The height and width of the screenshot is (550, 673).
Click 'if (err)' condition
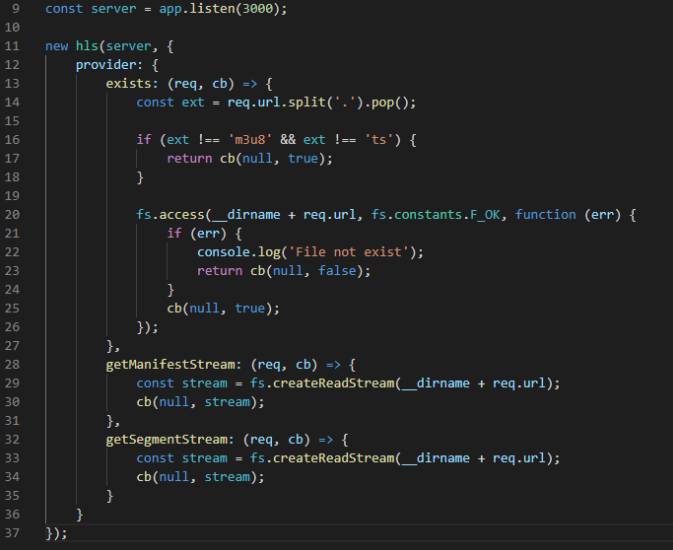tap(197, 234)
